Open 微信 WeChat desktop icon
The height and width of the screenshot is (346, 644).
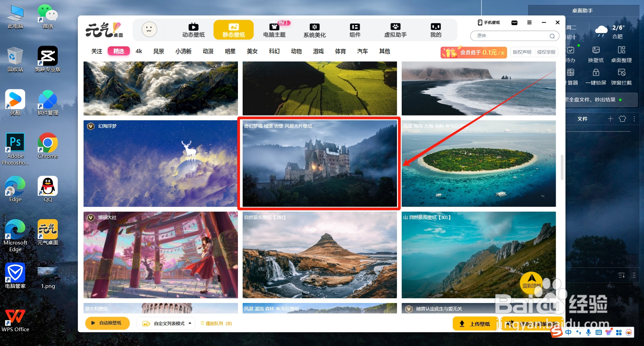click(x=48, y=16)
